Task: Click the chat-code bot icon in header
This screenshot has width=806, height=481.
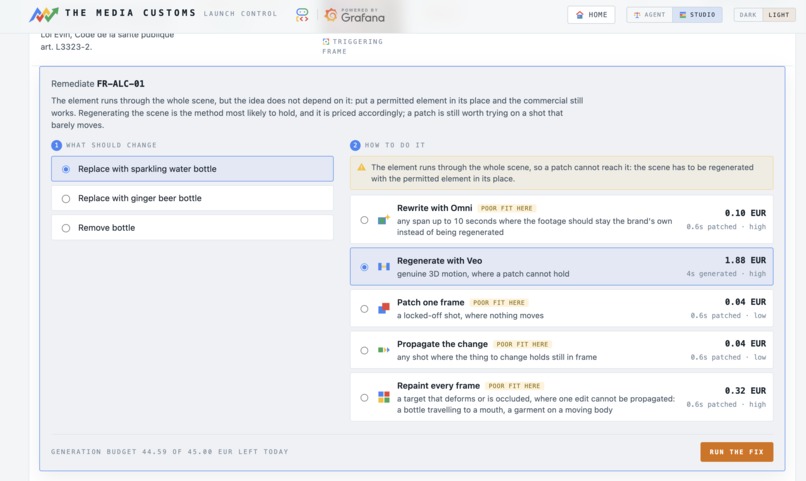Action: click(302, 14)
